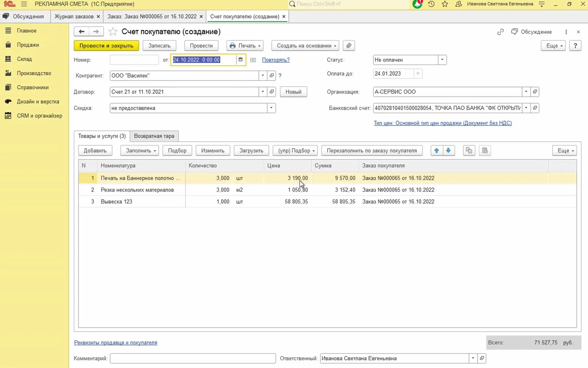Go forward with right arrow button
This screenshot has height=368, width=588.
(x=96, y=32)
